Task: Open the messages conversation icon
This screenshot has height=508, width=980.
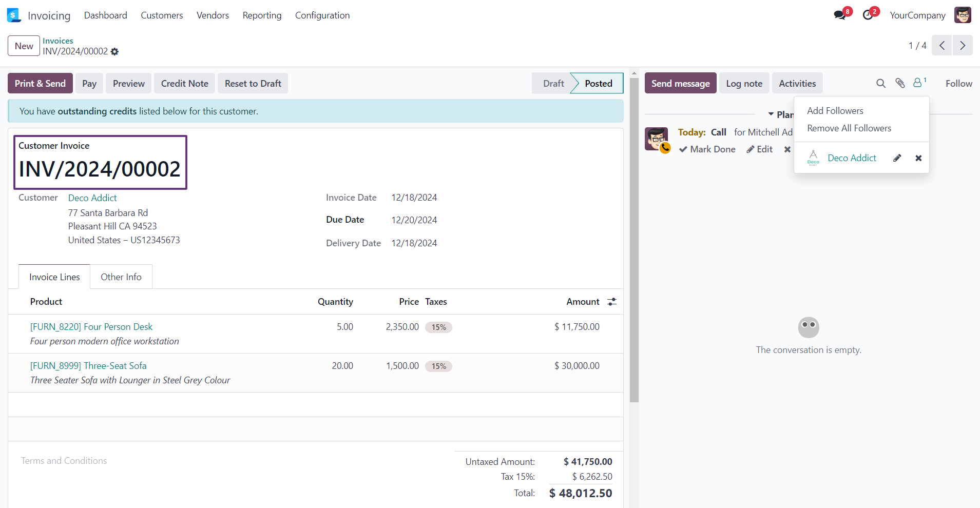Action: [840, 15]
